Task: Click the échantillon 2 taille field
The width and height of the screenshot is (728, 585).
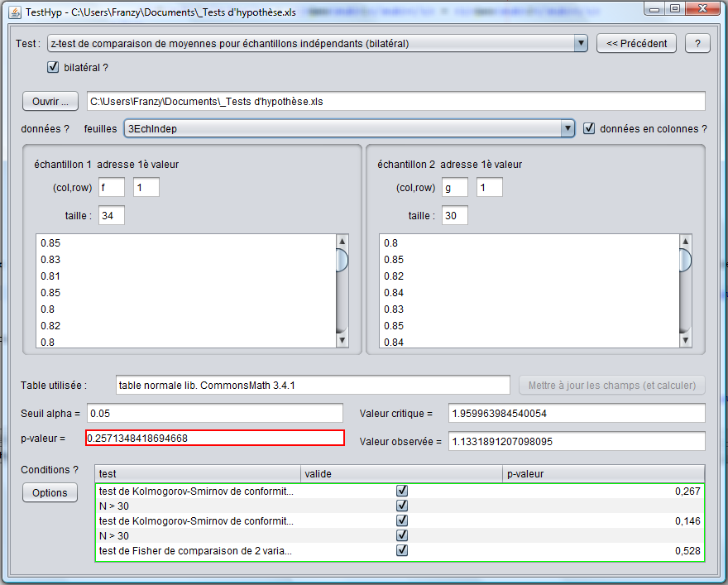Action: click(454, 215)
